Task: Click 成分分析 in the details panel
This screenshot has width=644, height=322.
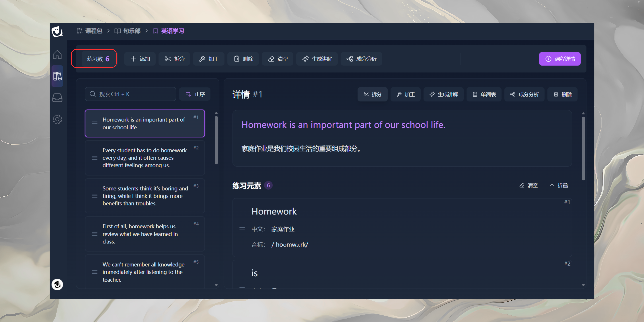Action: point(524,94)
